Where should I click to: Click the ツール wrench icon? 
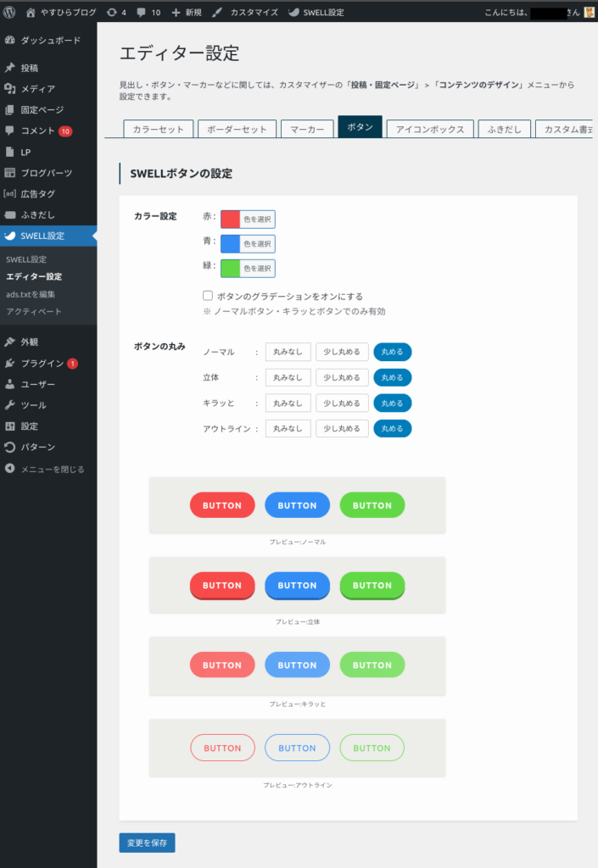pyautogui.click(x=10, y=405)
